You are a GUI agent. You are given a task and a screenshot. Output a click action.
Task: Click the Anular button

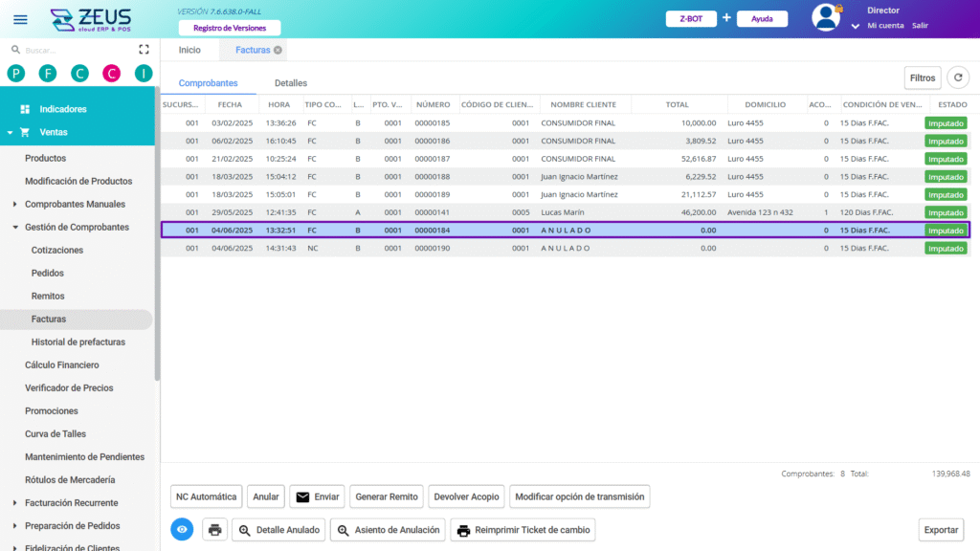[266, 496]
